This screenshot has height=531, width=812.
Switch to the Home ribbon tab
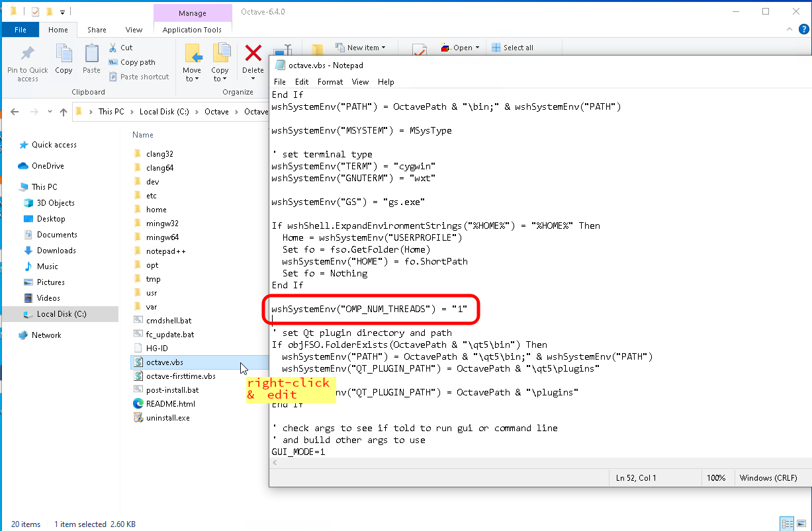click(58, 30)
